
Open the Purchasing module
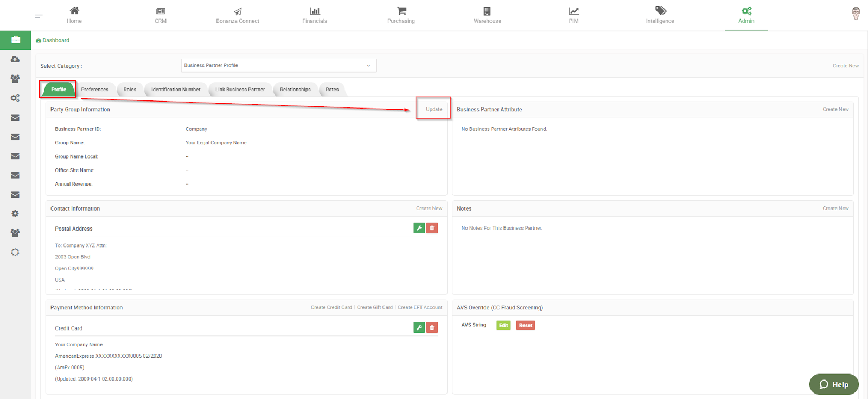[401, 15]
